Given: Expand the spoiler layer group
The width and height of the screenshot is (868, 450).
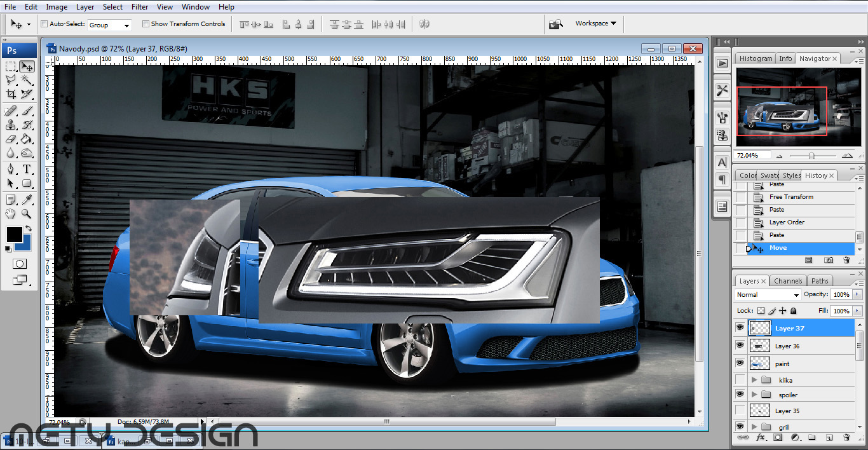Looking at the screenshot, I should click(754, 395).
